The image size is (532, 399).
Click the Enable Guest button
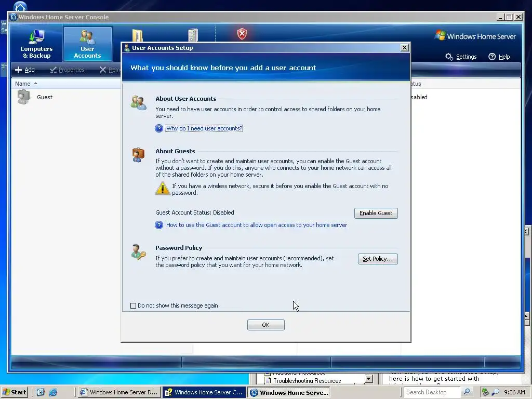(x=376, y=213)
